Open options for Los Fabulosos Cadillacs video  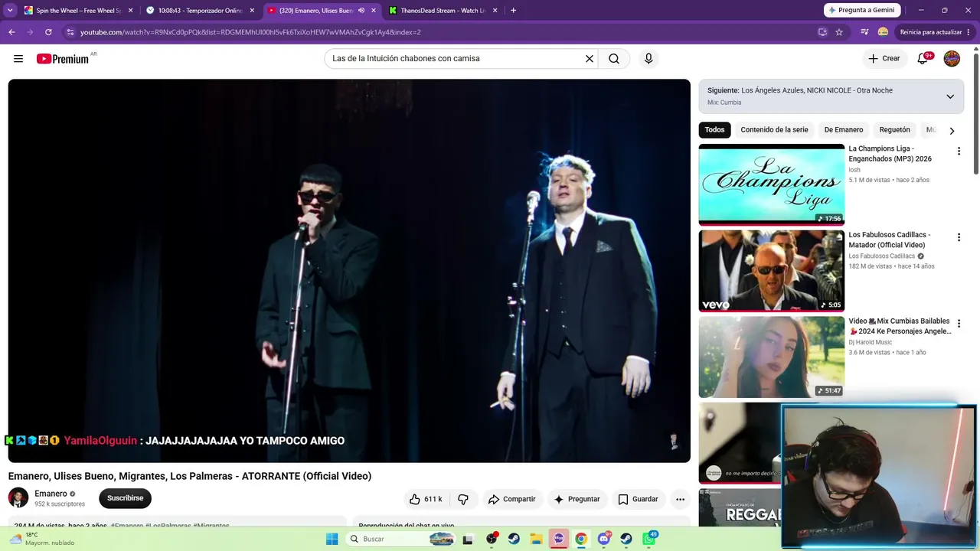[959, 238]
